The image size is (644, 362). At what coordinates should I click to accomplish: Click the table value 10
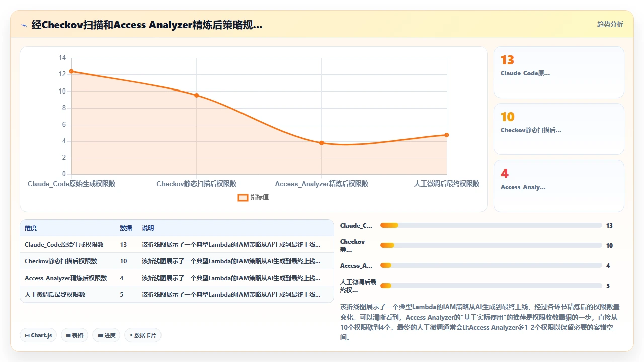tap(123, 261)
